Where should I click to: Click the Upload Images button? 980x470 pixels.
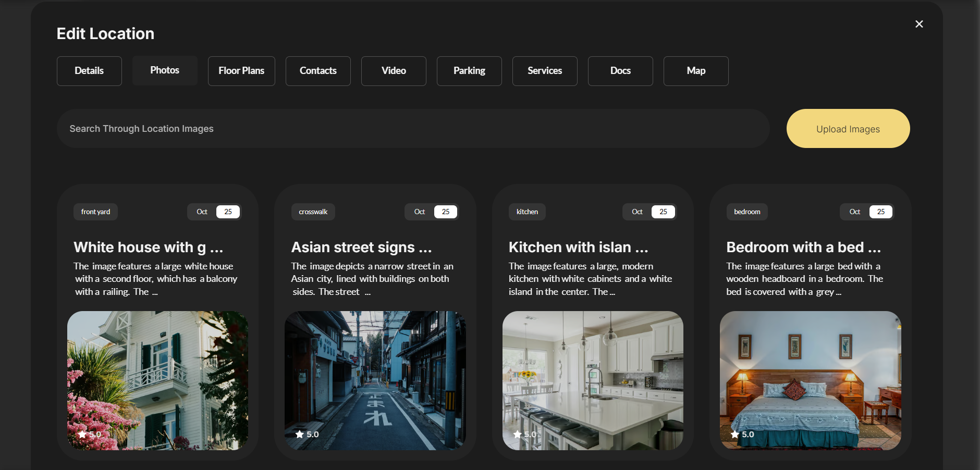tap(848, 129)
